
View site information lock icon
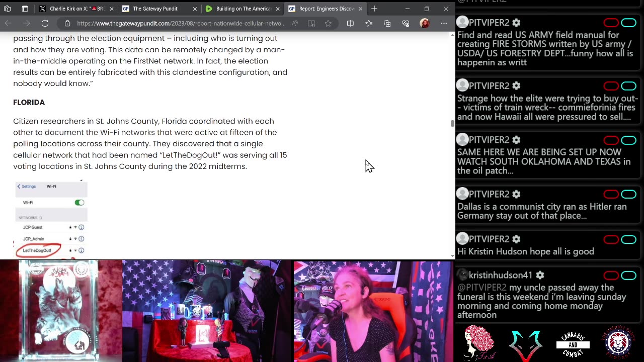67,23
